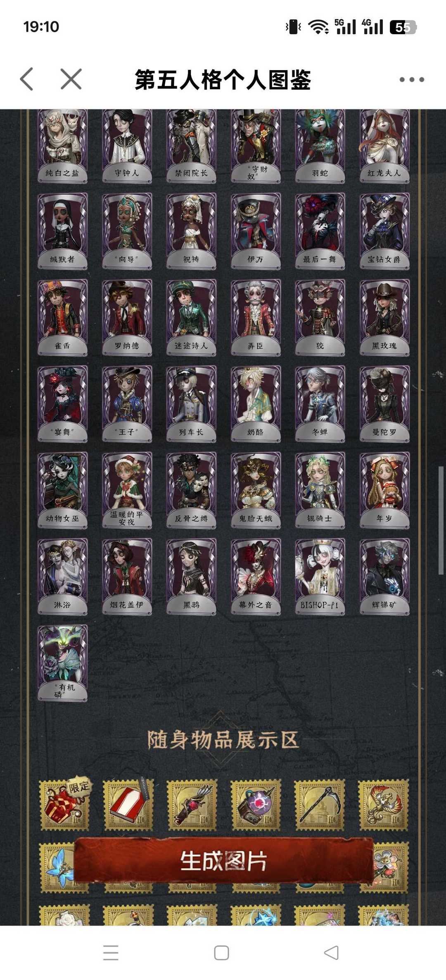The height and width of the screenshot is (980, 446).
Task: Tap Android home navigation button
Action: [222, 953]
